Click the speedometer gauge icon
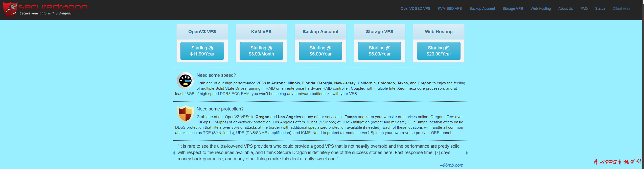This screenshot has height=169, width=644. (185, 81)
